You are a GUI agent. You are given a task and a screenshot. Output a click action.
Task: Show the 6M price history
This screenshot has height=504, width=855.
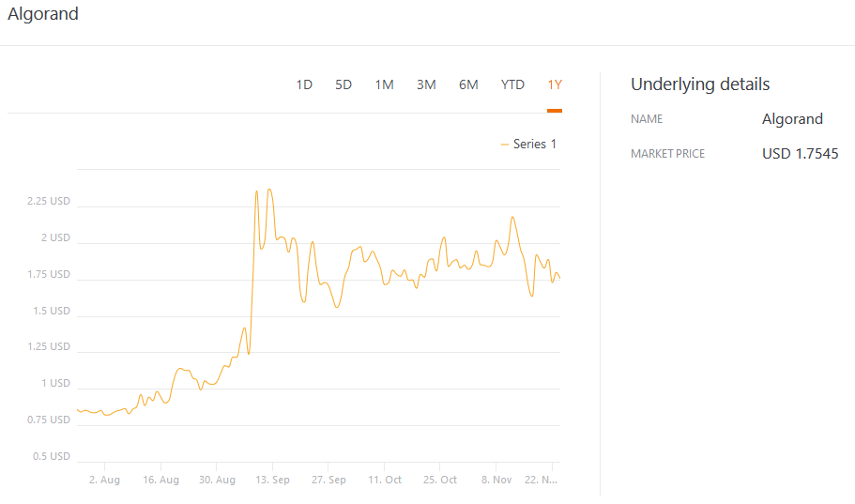tap(468, 84)
